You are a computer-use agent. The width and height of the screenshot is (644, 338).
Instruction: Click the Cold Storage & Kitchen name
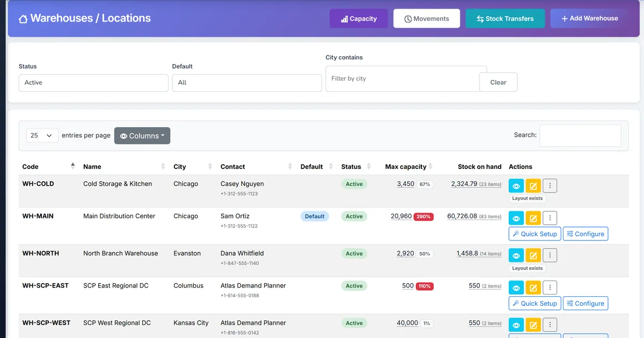(118, 183)
